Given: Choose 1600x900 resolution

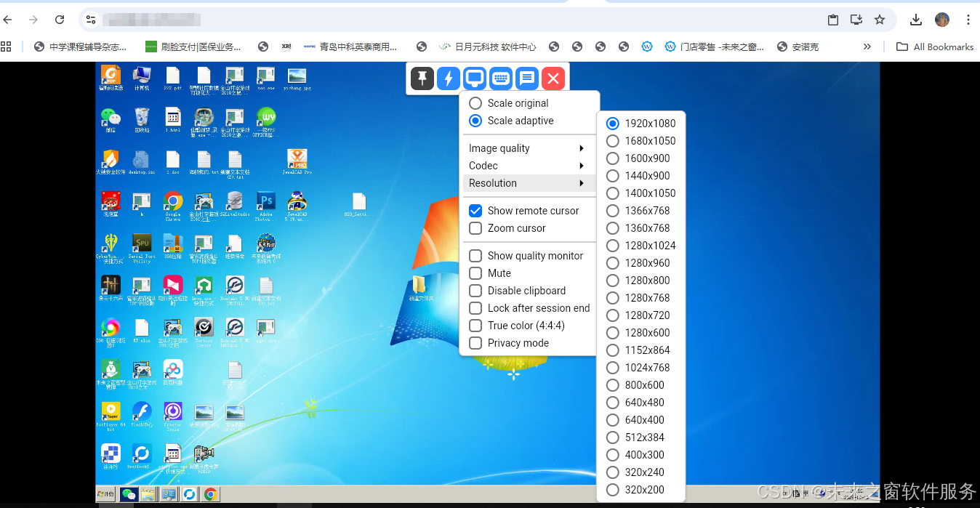Looking at the screenshot, I should 638,158.
